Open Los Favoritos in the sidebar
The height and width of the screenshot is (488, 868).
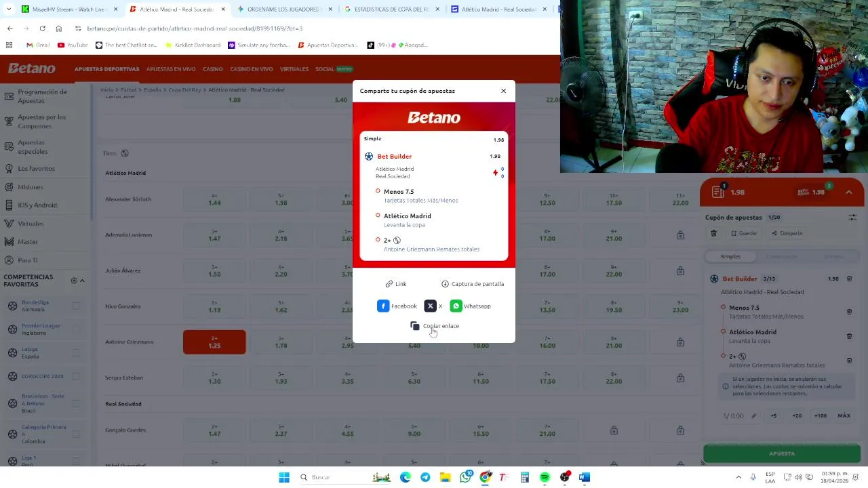coord(37,168)
